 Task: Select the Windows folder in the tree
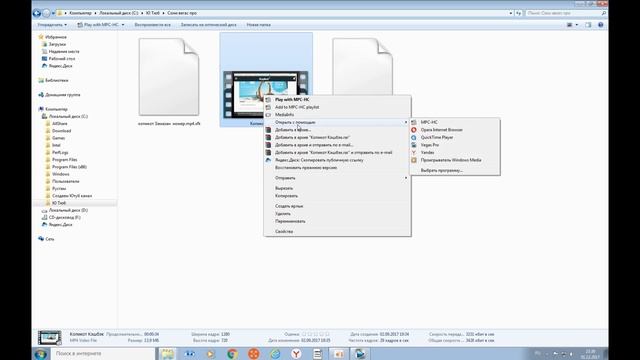60,174
